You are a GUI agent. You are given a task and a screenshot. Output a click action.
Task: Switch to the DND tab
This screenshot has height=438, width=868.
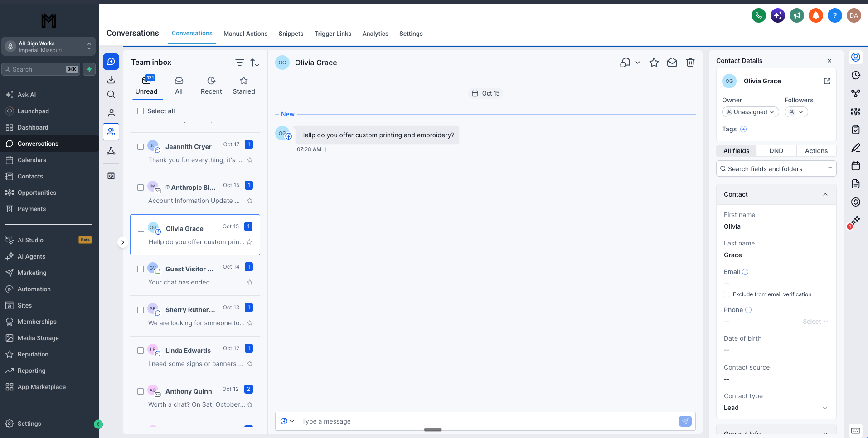776,151
